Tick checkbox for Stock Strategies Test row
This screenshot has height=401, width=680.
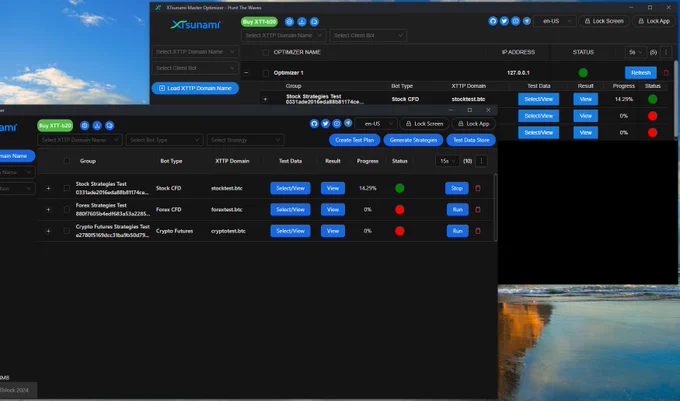point(66,188)
